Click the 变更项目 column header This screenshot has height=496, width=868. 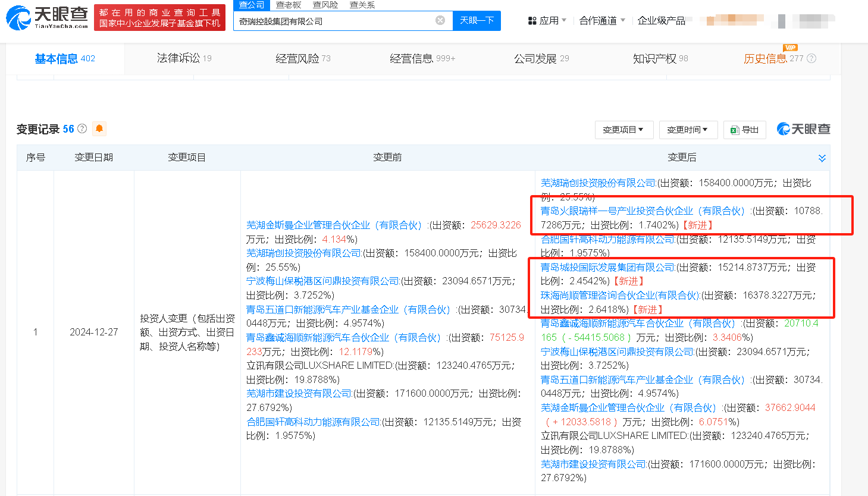point(187,158)
